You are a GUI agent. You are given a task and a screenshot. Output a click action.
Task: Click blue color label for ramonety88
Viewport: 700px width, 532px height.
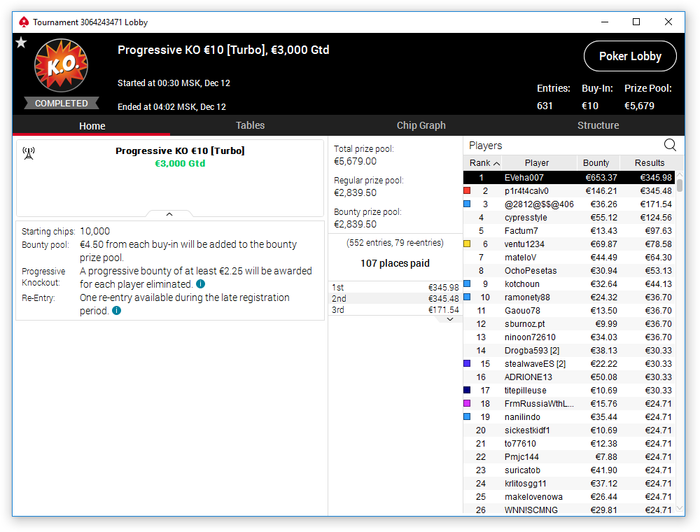tap(467, 297)
